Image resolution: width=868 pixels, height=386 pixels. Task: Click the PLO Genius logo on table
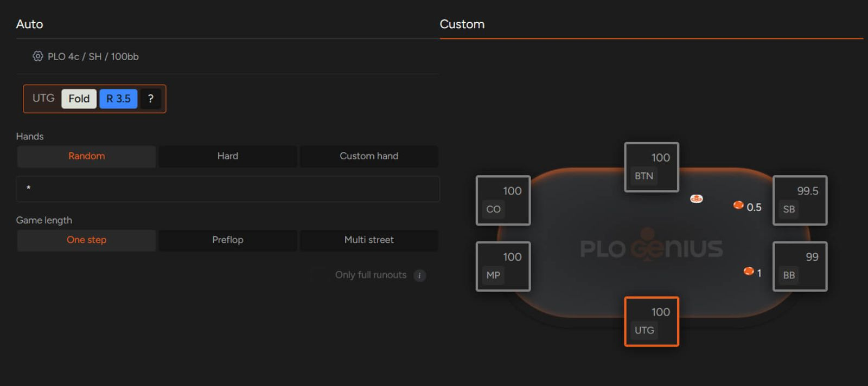[651, 248]
